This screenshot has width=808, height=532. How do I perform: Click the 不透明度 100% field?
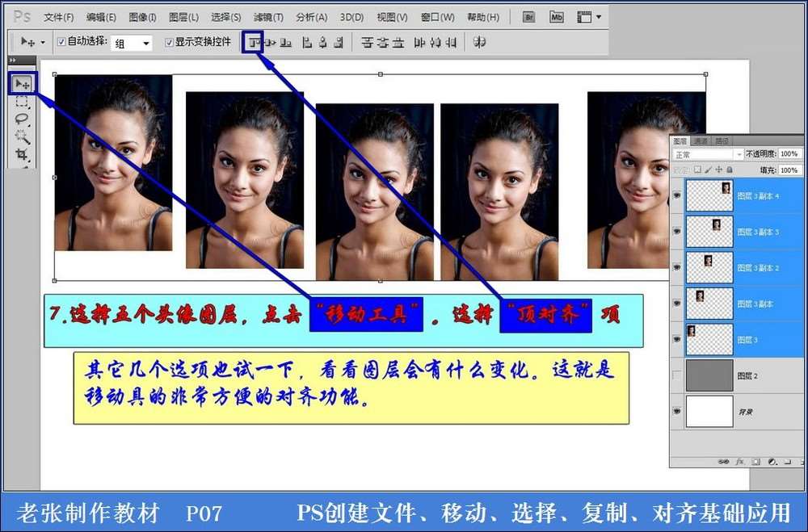click(x=789, y=154)
